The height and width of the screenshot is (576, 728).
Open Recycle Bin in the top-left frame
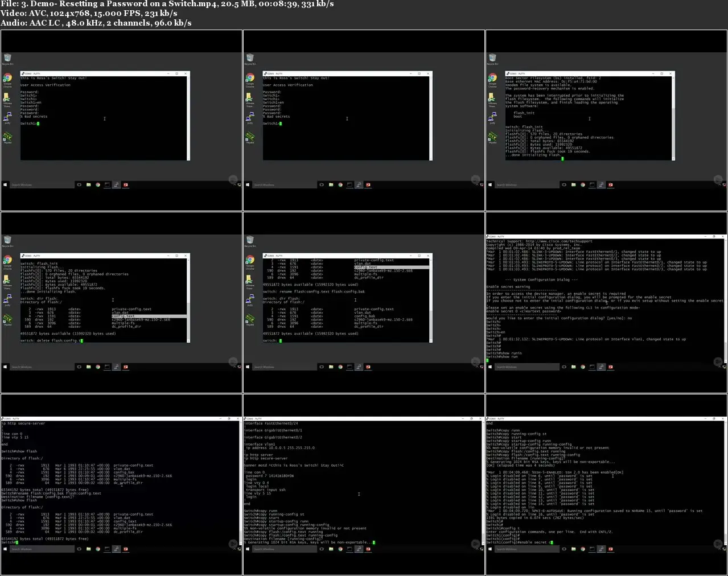[x=7, y=59]
